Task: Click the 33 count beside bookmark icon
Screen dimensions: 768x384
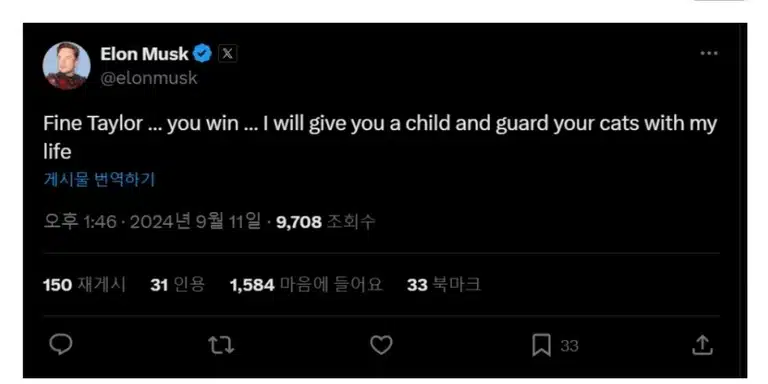Action: click(x=569, y=346)
